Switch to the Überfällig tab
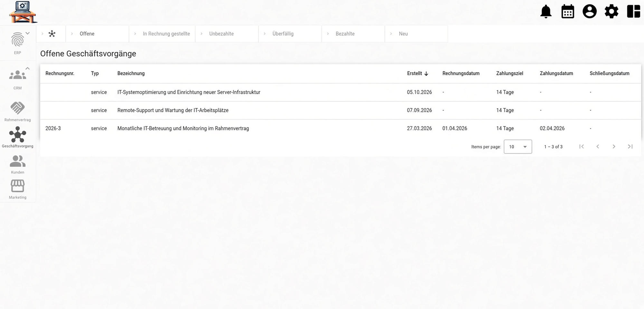This screenshot has height=309, width=644. coord(290,34)
